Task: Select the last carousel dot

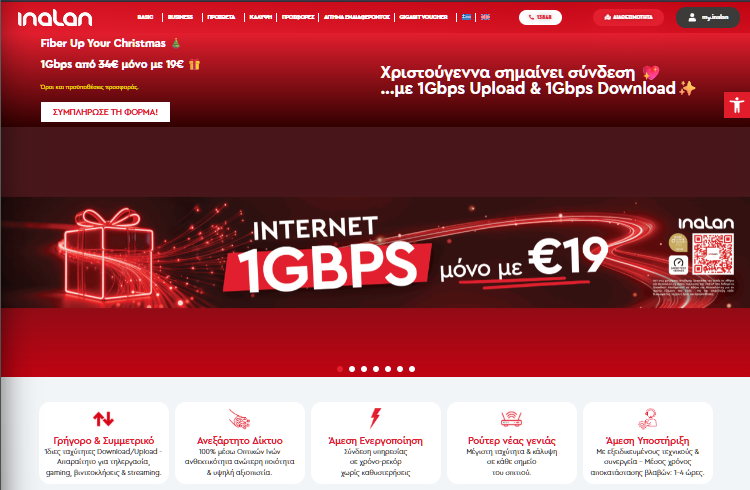Action: [412, 369]
